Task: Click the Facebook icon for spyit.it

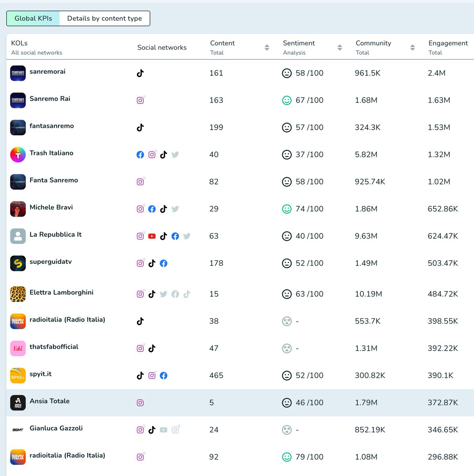Action: (x=164, y=375)
